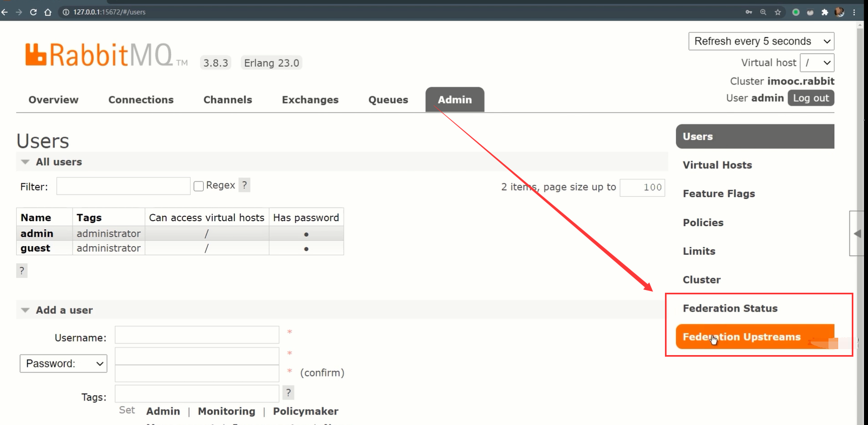This screenshot has height=425, width=868.
Task: Open the Tags help question mark
Action: (x=289, y=392)
